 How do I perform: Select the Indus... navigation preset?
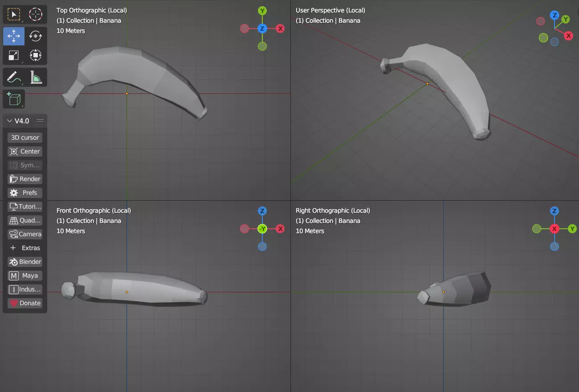(25, 289)
